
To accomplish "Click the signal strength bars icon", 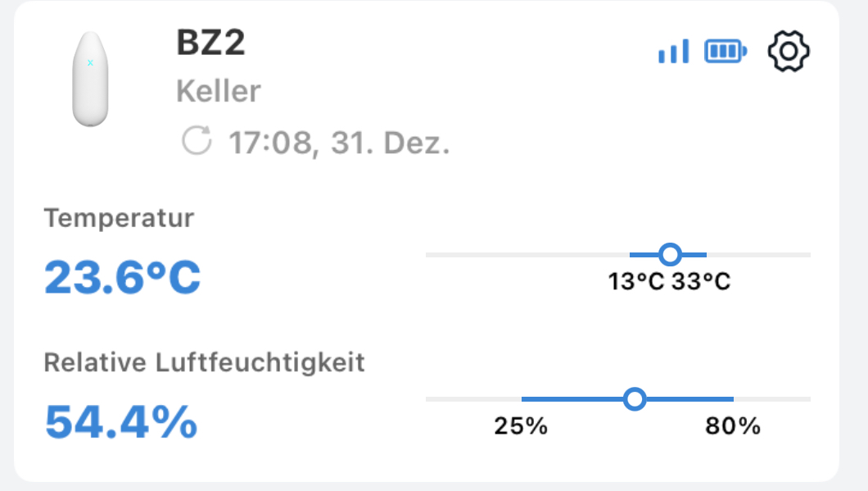I will [674, 52].
